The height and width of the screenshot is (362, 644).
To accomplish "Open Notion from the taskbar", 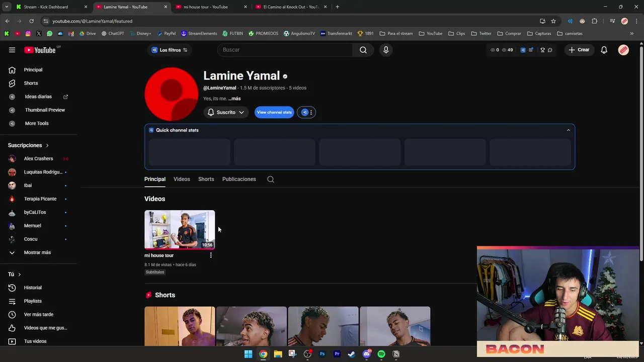I will (x=396, y=354).
